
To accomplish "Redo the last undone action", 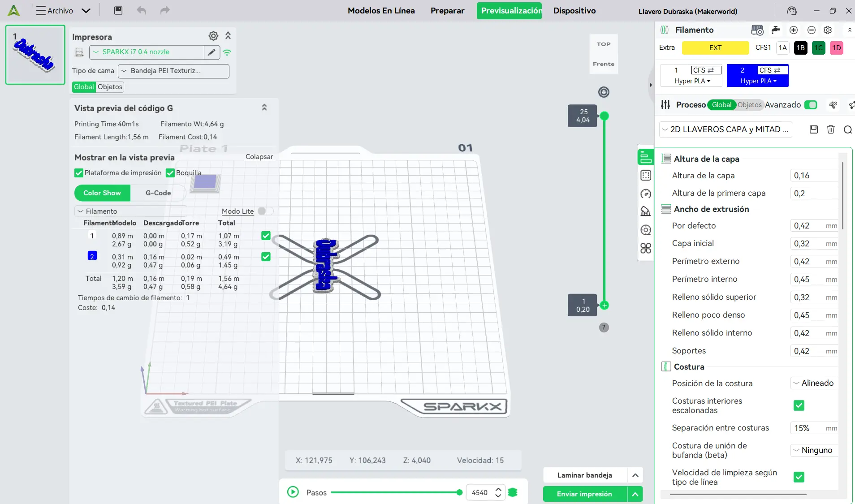I will (165, 10).
